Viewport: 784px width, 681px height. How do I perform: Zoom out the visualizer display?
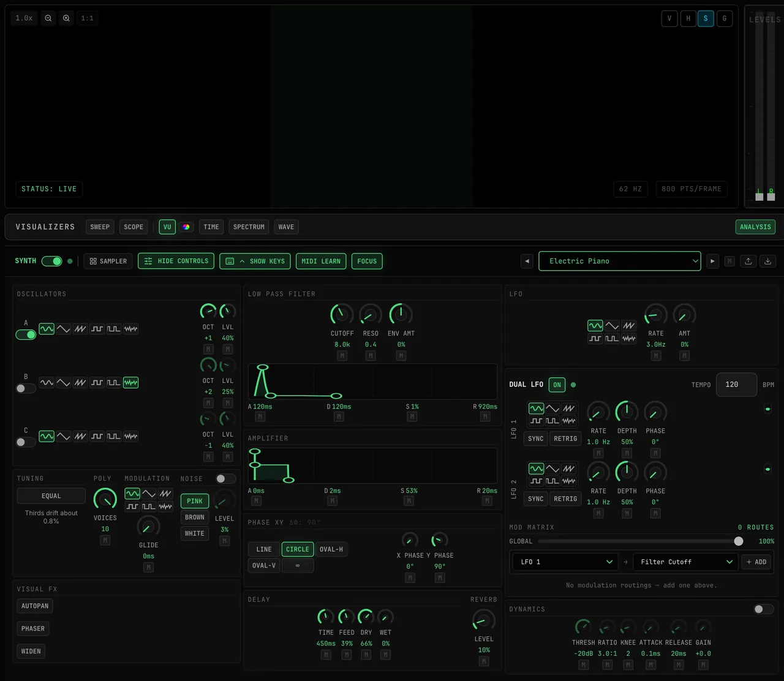pos(48,18)
